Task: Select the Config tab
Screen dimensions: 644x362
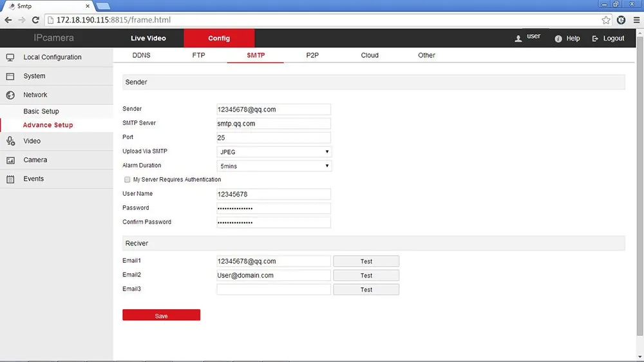Action: [x=219, y=38]
